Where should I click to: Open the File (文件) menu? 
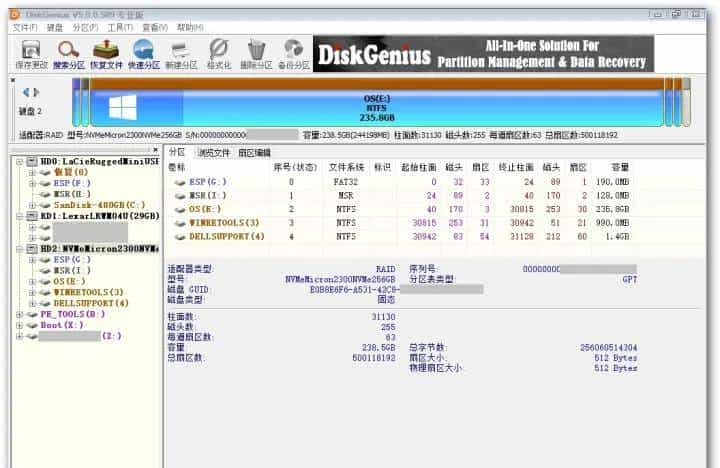tap(25, 28)
